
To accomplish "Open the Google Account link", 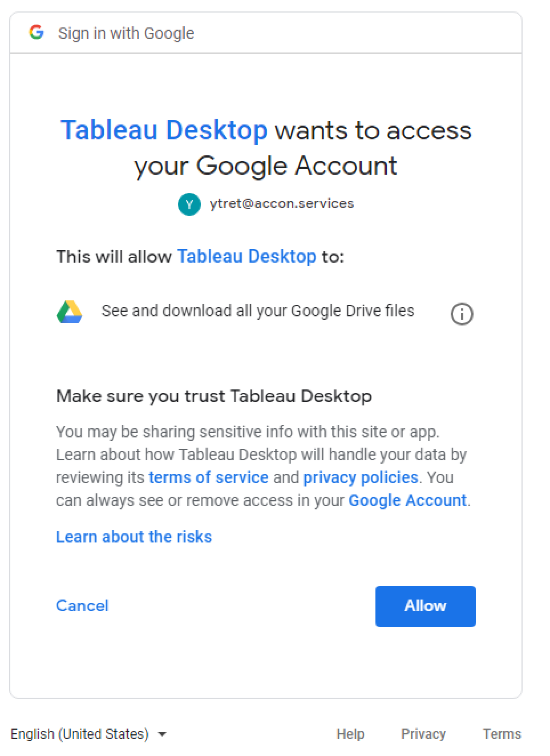I will [x=407, y=500].
